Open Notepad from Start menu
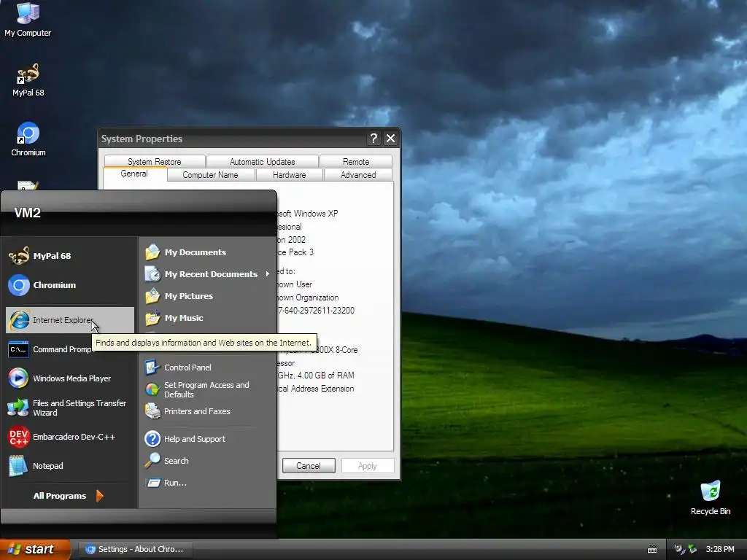This screenshot has height=560, width=747. click(x=69, y=466)
